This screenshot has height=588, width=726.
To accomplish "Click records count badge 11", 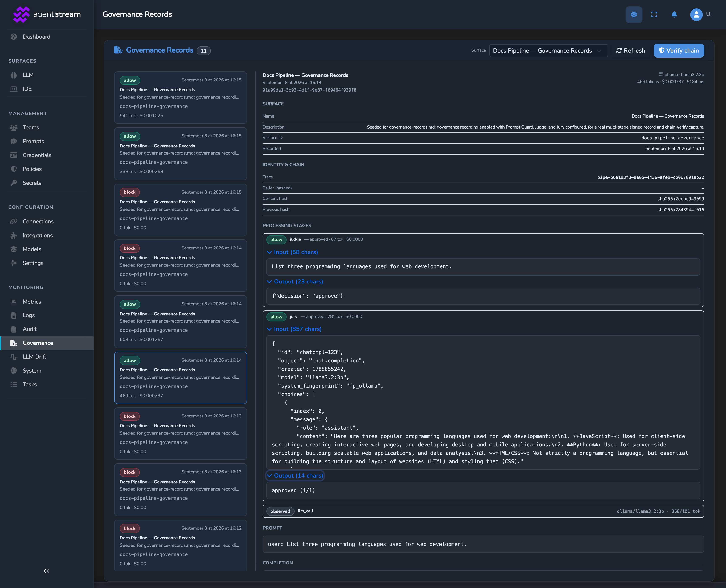I will click(x=204, y=51).
